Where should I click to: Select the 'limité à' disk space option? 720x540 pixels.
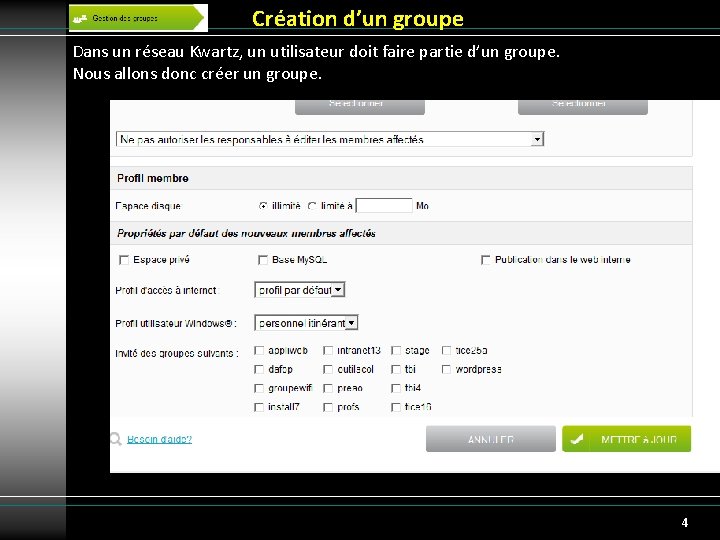click(x=312, y=206)
